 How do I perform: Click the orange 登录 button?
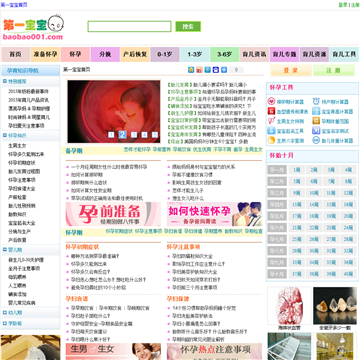pos(291,70)
